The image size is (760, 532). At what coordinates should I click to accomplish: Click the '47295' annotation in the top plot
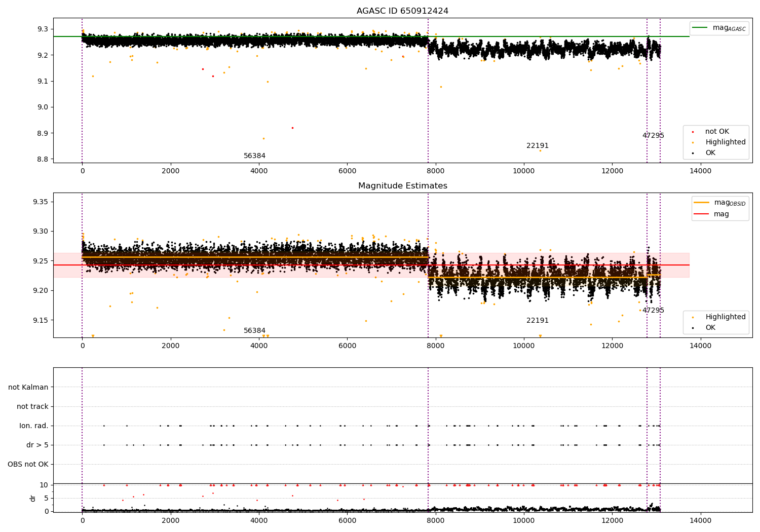tap(653, 136)
